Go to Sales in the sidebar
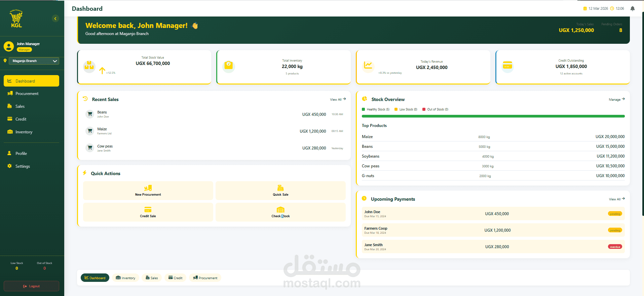 pyautogui.click(x=31, y=106)
